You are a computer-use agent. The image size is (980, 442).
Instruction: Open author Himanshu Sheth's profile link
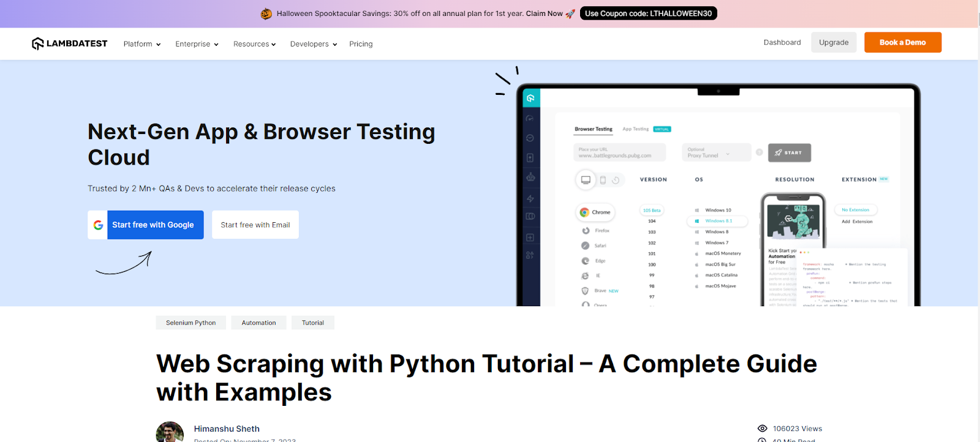[227, 429]
